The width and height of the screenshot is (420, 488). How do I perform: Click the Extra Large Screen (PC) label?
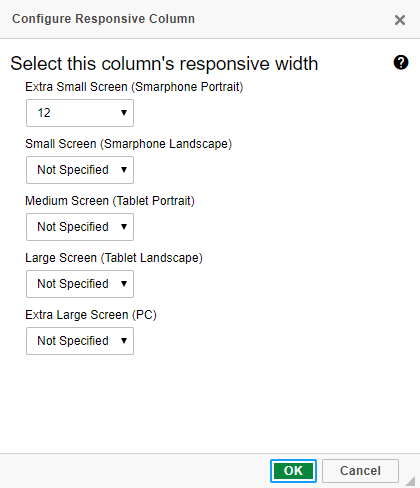pyautogui.click(x=91, y=315)
